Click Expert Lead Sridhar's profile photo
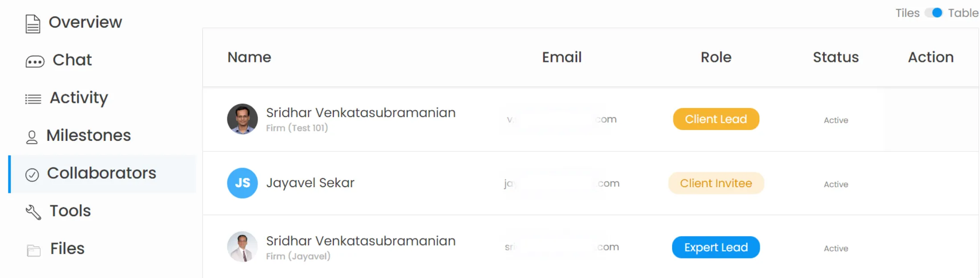This screenshot has width=980, height=278. coord(242,247)
